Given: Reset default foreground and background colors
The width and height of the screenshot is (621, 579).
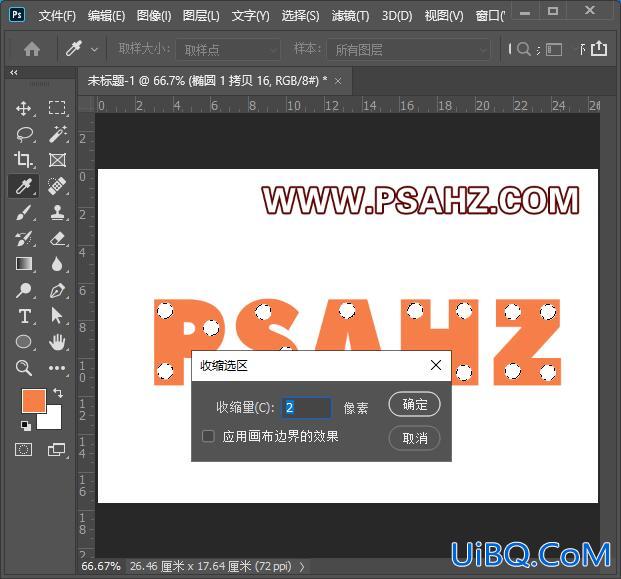Looking at the screenshot, I should [26, 426].
